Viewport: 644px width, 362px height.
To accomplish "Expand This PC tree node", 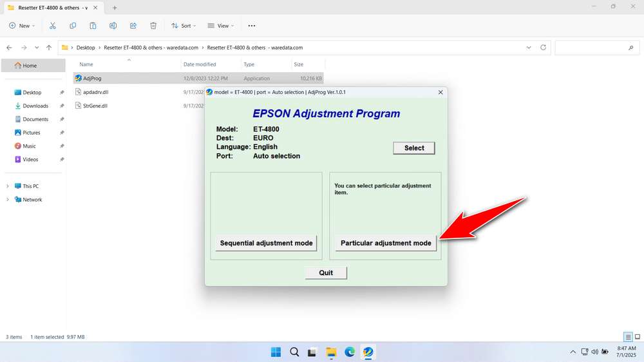I will [x=7, y=186].
